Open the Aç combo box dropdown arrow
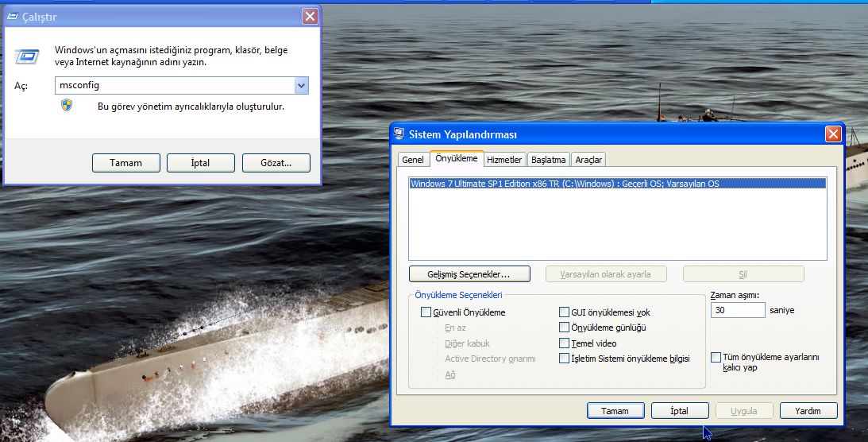Viewport: 868px width, 442px height. [x=301, y=85]
